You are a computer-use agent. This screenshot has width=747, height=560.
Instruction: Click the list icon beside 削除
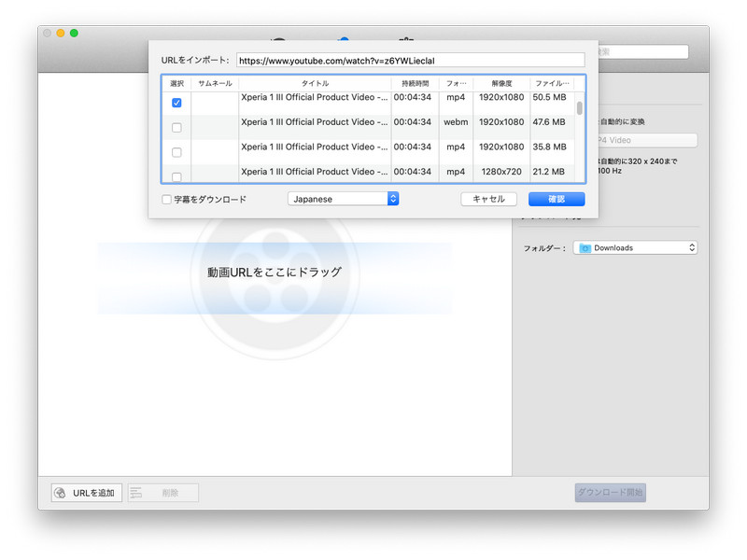[x=136, y=493]
